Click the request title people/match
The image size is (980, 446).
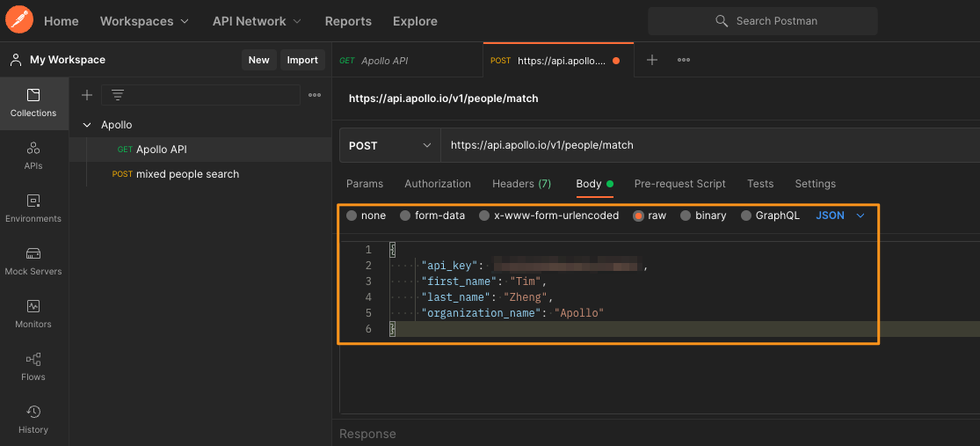[443, 99]
